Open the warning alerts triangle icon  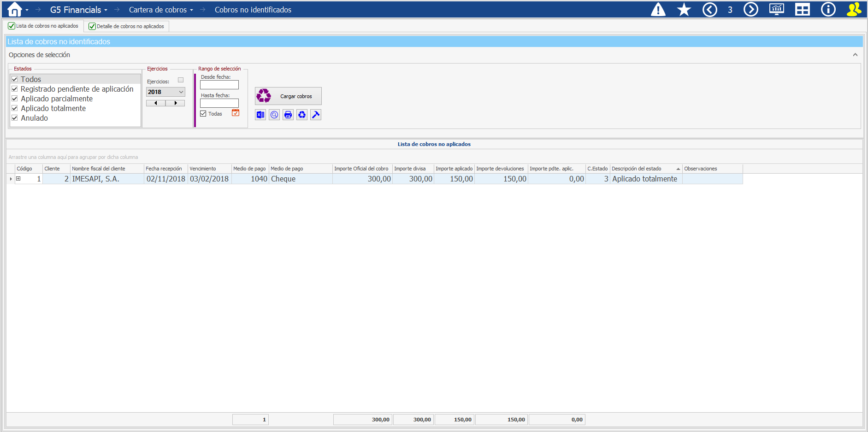click(x=658, y=10)
